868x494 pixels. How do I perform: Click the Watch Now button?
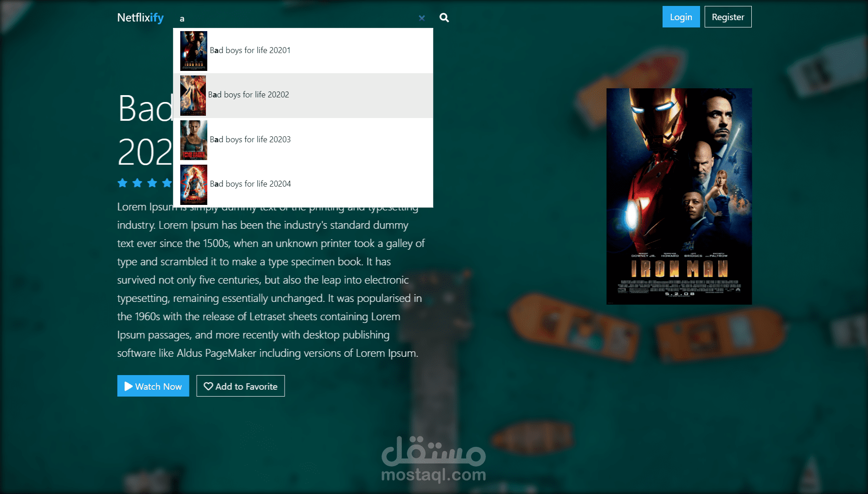pyautogui.click(x=153, y=386)
